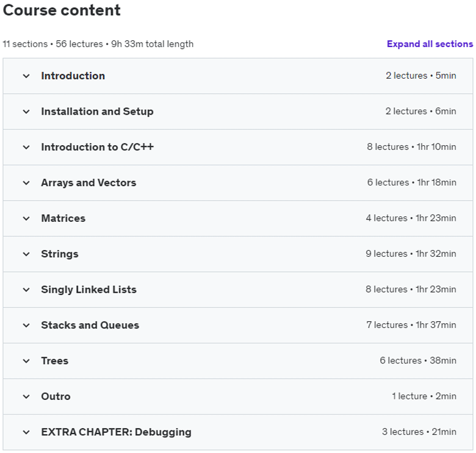Open EXTRA CHAPTER: Debugging title
Screen dimensions: 476x453
pos(117,432)
